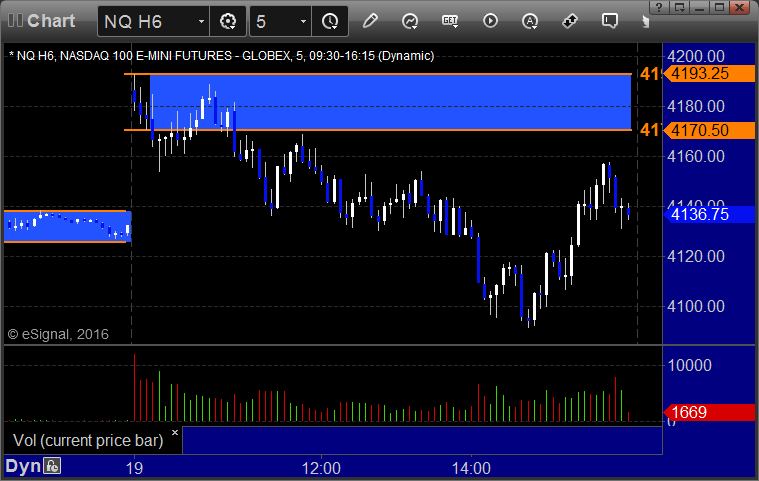Click the chart title NQ H6 NASDAQ text
Screen dimensions: 759x481
(221, 56)
